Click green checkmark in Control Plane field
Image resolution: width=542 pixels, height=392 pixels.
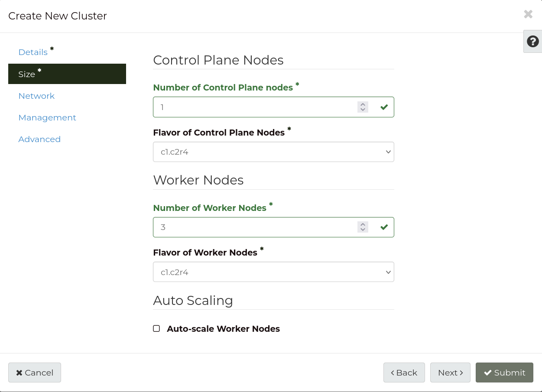[384, 107]
